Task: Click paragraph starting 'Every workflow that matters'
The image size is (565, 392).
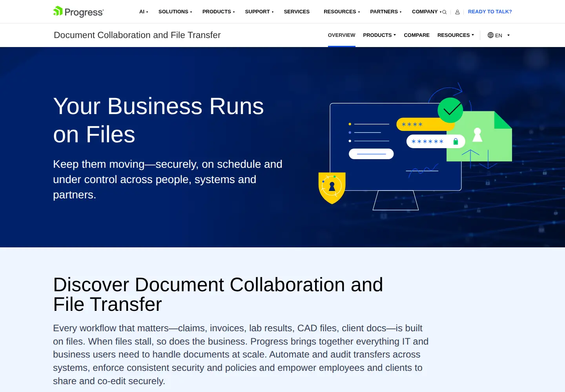Action: pyautogui.click(x=241, y=354)
